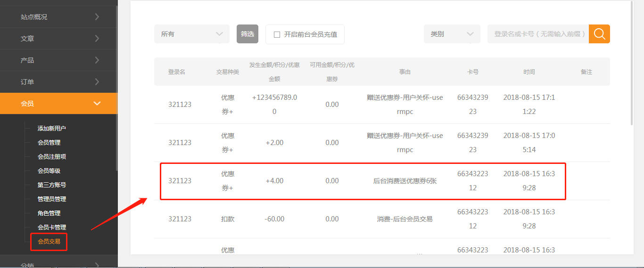Open the 类别 category dropdown
This screenshot has height=268, width=644.
tap(452, 34)
